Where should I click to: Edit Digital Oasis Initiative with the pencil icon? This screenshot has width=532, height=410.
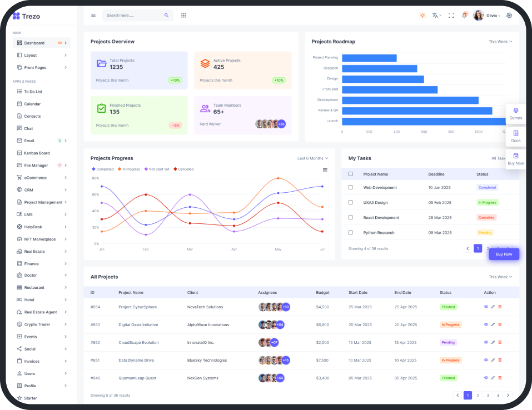click(x=493, y=324)
